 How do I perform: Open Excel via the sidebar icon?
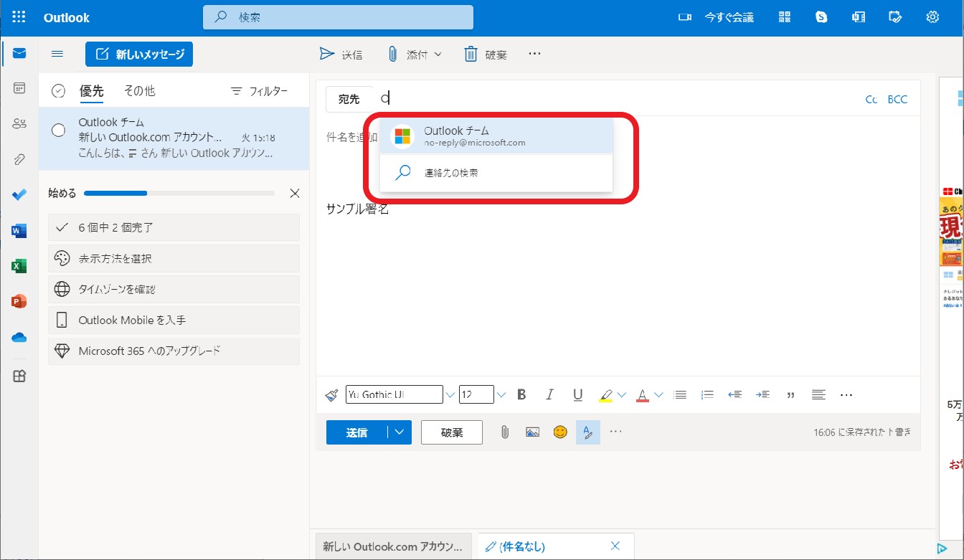coord(18,265)
